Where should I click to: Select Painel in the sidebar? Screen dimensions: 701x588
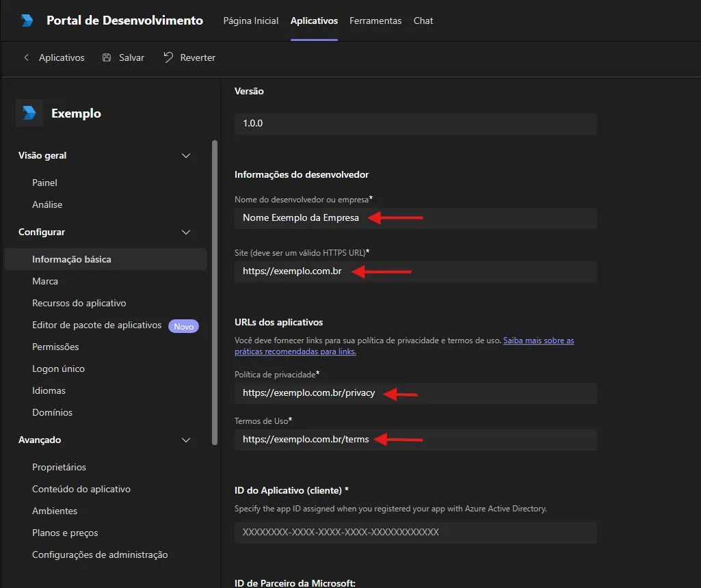pos(44,183)
